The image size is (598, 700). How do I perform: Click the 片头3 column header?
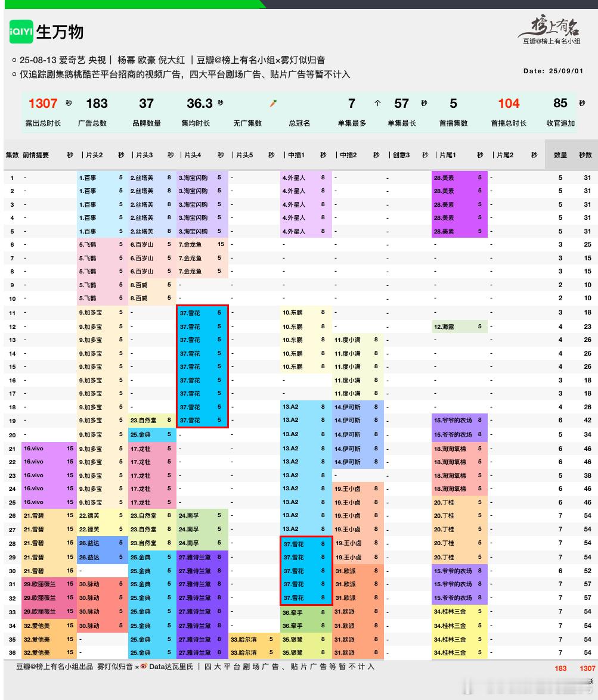(144, 155)
